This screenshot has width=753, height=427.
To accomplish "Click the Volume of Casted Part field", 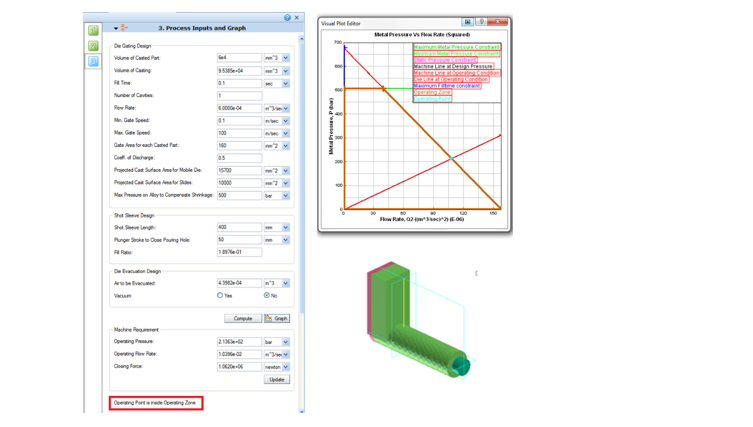I will tap(239, 58).
